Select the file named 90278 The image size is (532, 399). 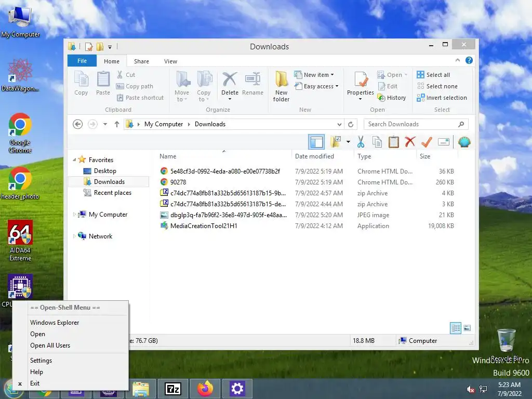pyautogui.click(x=178, y=182)
